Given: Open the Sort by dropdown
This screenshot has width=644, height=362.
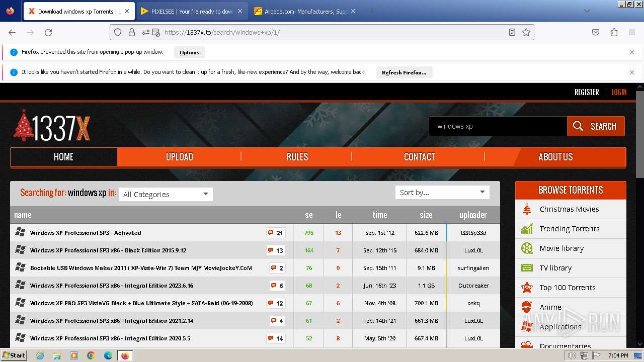Looking at the screenshot, I should coord(442,192).
